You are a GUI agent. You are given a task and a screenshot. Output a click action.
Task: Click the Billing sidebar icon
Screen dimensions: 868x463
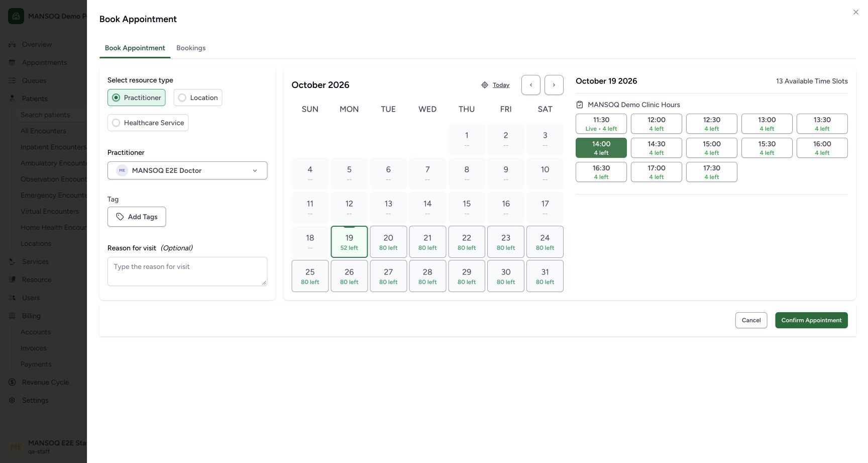pos(12,316)
